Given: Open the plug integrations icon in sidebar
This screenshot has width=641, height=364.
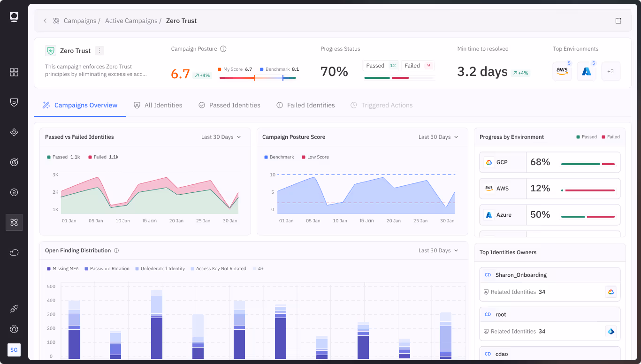Looking at the screenshot, I should pyautogui.click(x=14, y=309).
